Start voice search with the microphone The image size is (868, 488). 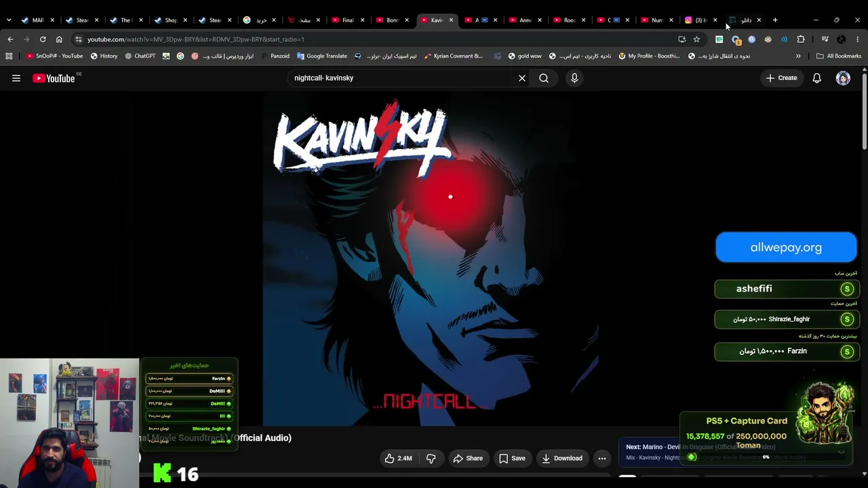pos(574,78)
